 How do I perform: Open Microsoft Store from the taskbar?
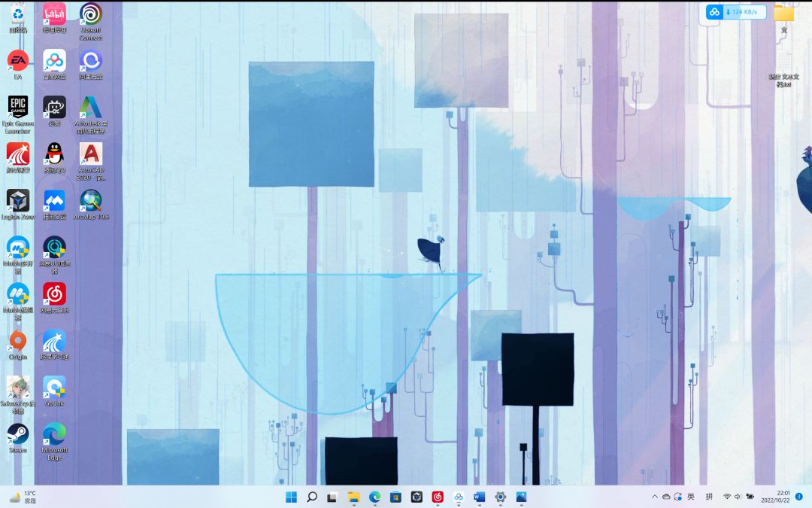click(395, 497)
